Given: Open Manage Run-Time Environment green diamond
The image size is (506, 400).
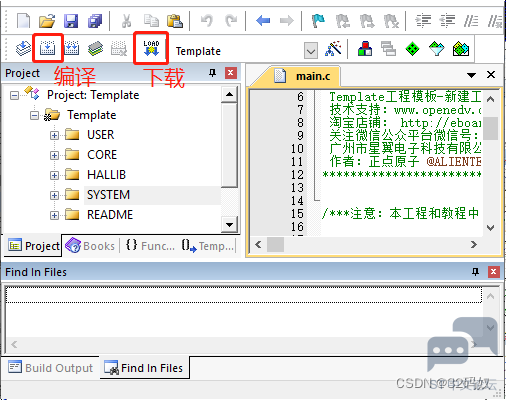Looking at the screenshot, I should tap(412, 49).
